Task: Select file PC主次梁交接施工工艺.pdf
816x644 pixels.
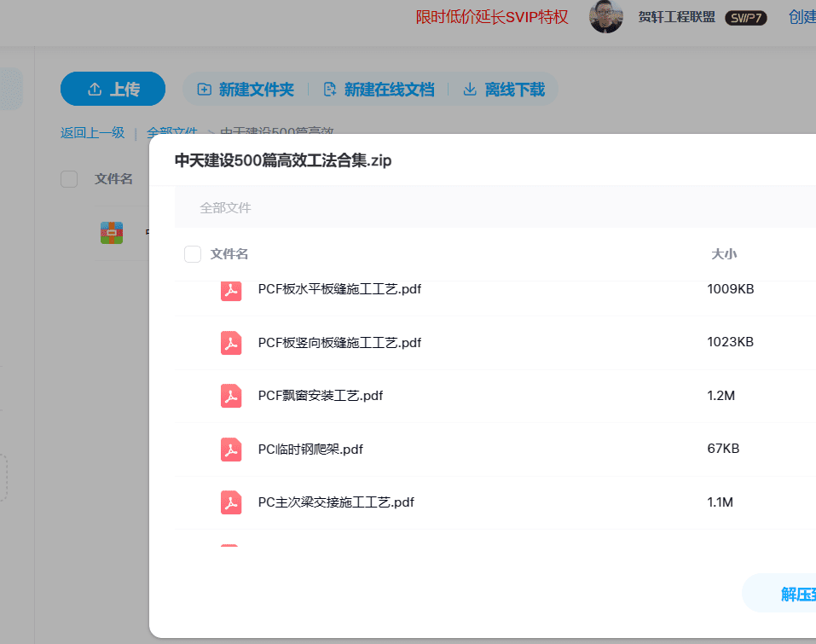Action: 336,502
